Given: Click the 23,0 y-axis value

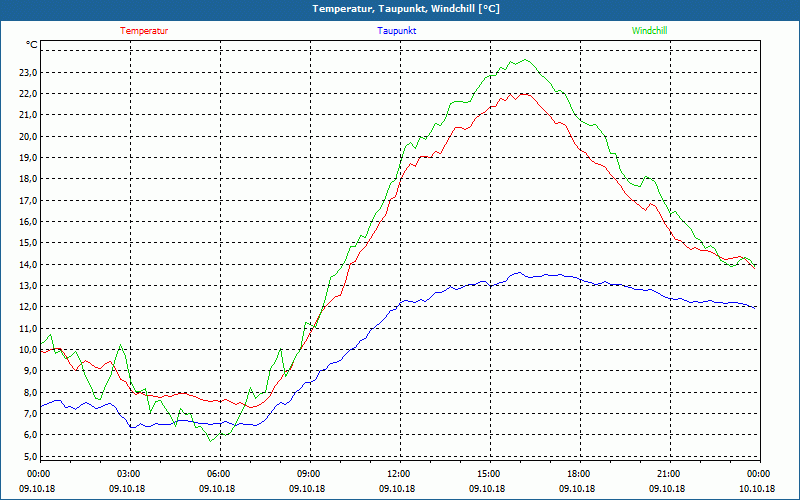Looking at the screenshot, I should (x=27, y=72).
